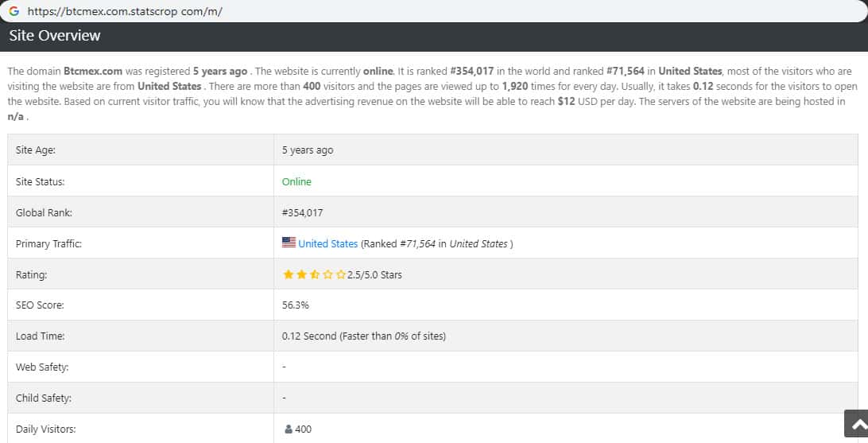
Task: Click the #354,017 table value
Action: point(302,212)
